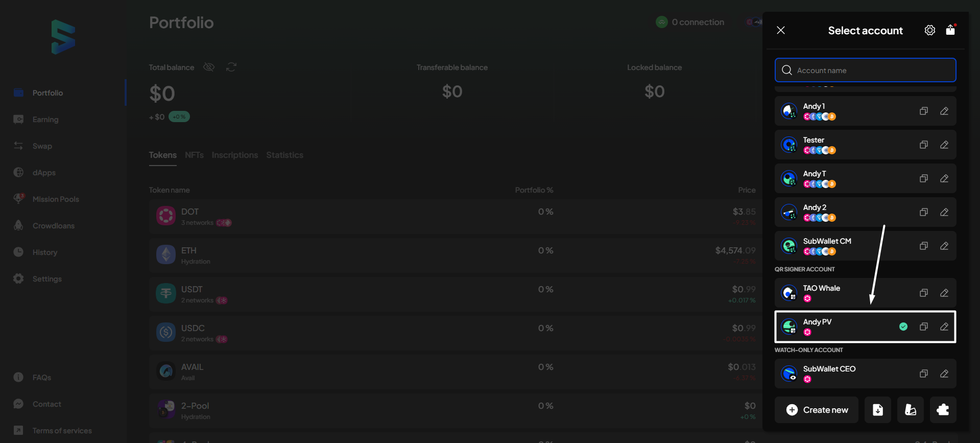
Task: Open account settings gear icon
Action: point(929,31)
